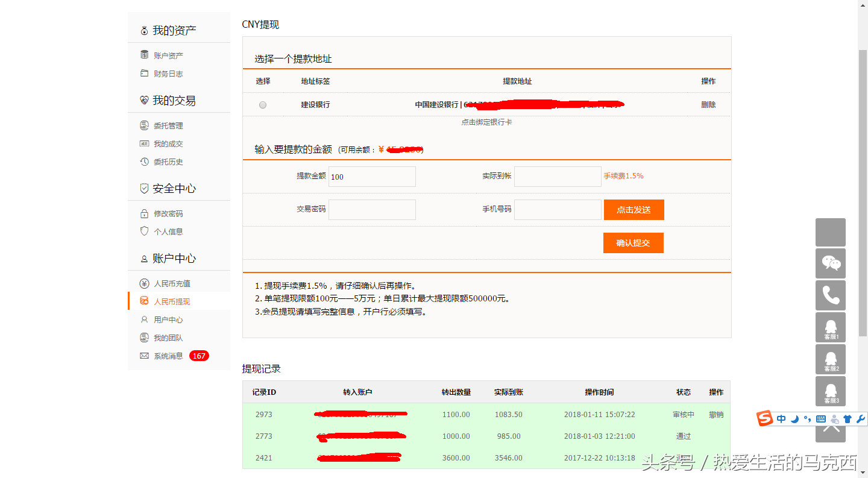Viewport: 868px width, 478px height.
Task: Click the WeChat icon in floating sidebar
Action: pos(831,263)
